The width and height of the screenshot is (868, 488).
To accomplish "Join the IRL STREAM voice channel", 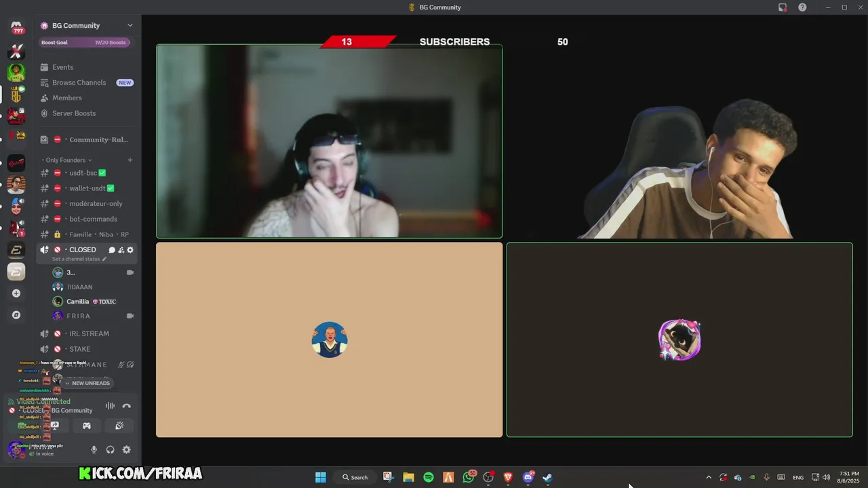I will pos(87,333).
